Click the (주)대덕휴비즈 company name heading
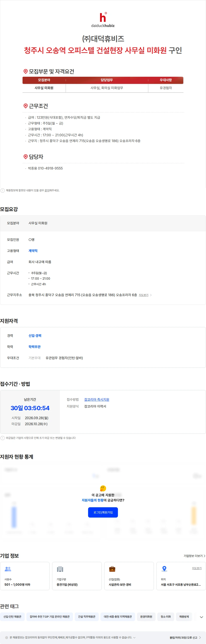 [x=103, y=39]
